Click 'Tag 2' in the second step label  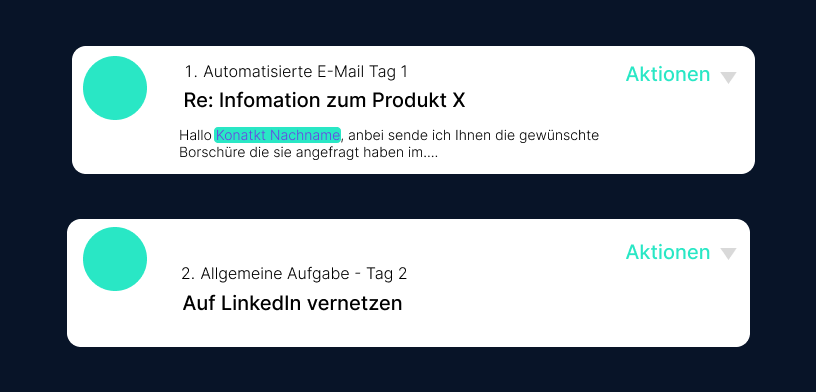[387, 274]
